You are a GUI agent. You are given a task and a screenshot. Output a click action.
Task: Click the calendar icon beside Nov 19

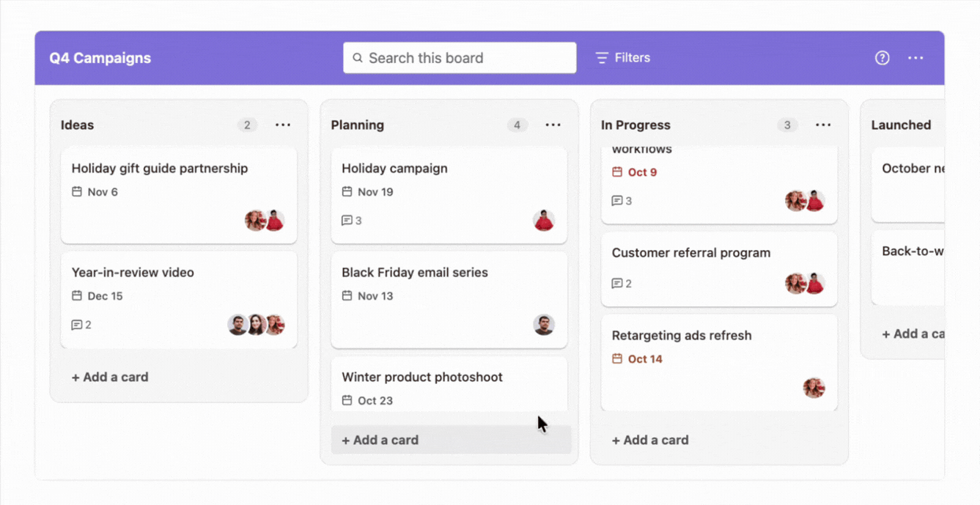[x=347, y=192]
